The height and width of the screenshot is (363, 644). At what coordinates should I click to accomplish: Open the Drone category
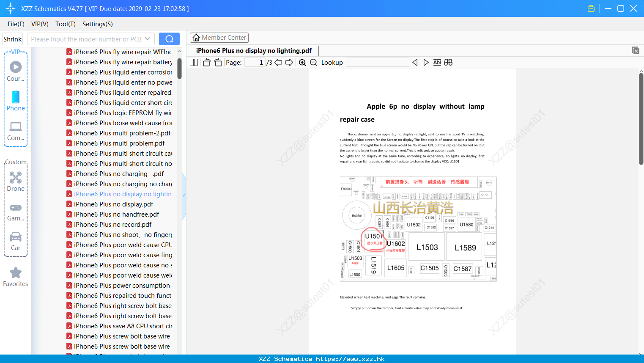pos(16,181)
